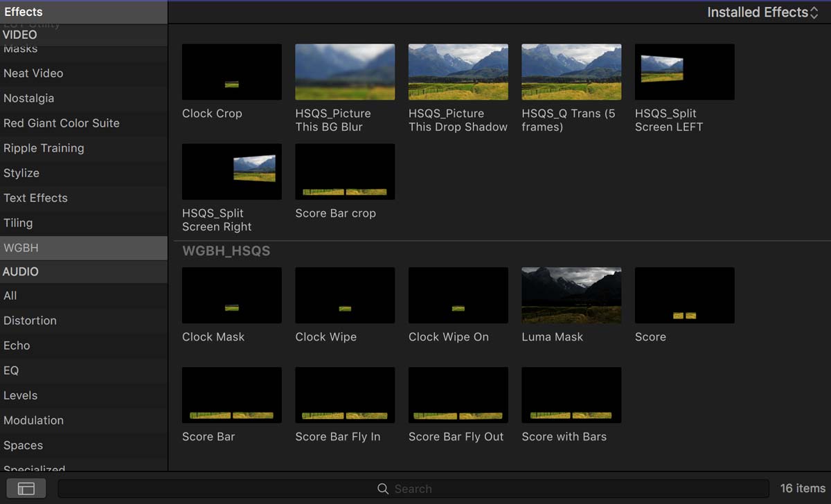Pick HSQS_Split Screen Right effect

pyautogui.click(x=231, y=172)
